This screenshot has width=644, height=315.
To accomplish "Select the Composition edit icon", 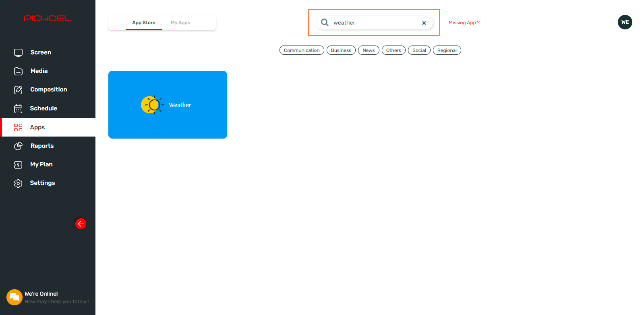I will (18, 90).
